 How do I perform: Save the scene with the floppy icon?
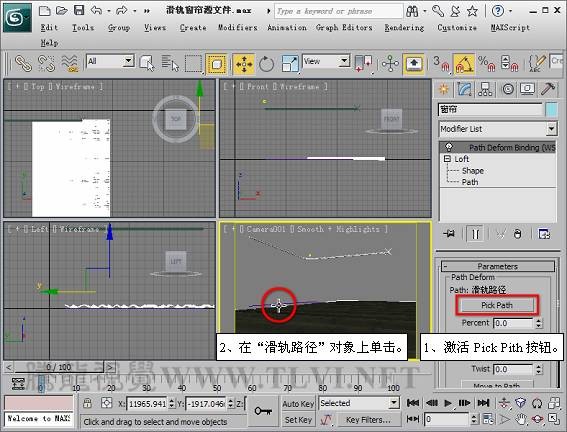[x=79, y=10]
